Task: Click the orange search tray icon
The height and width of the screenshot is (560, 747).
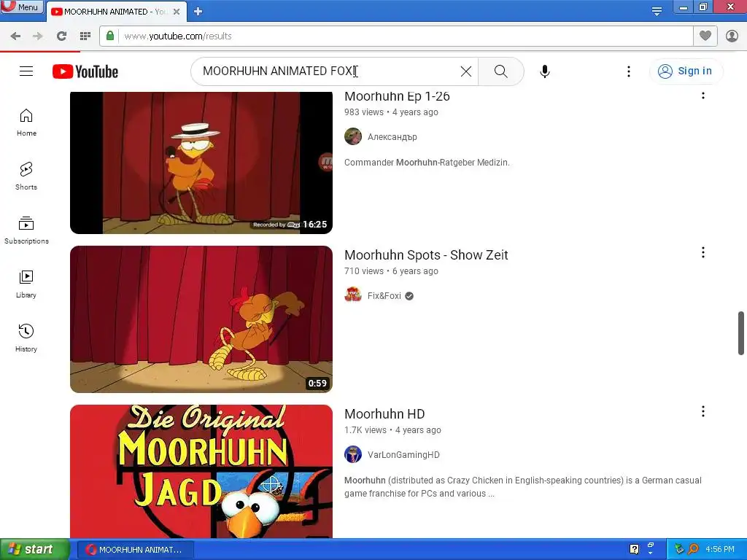Action: (x=694, y=550)
